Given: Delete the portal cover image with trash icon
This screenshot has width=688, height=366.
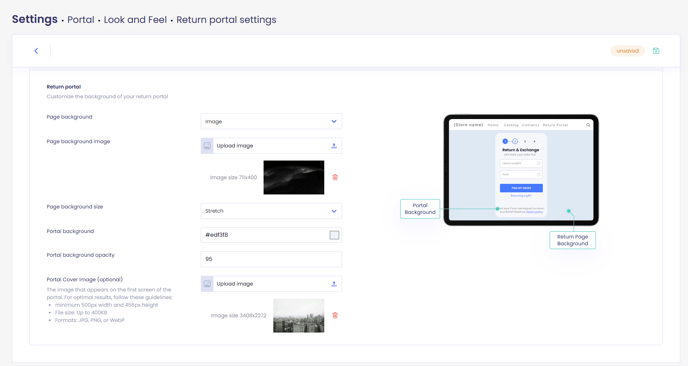Looking at the screenshot, I should point(335,316).
